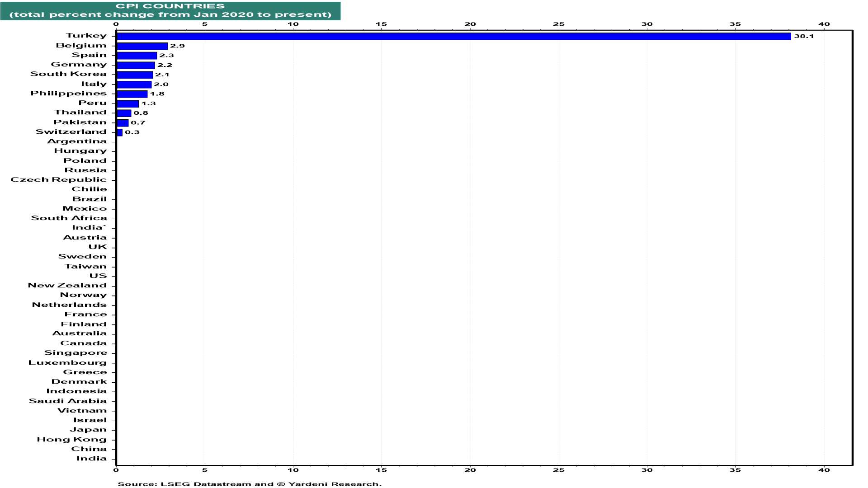Select the Pakistan bar at 0.7
Image resolution: width=868 pixels, height=488 pixels.
tap(123, 122)
